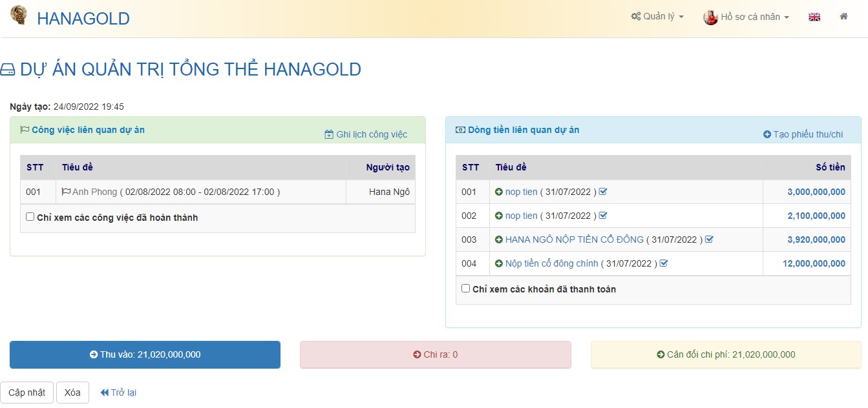Screen dimensions: 868x408
Task: Expand the Hồ sơ cá nhân dropdown
Action: tap(746, 17)
